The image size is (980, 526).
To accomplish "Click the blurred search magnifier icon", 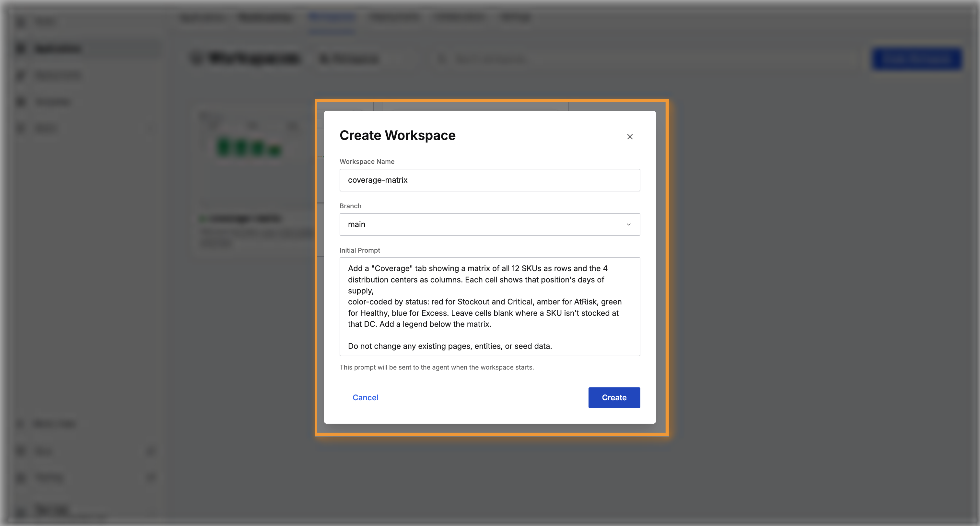I will click(x=441, y=59).
